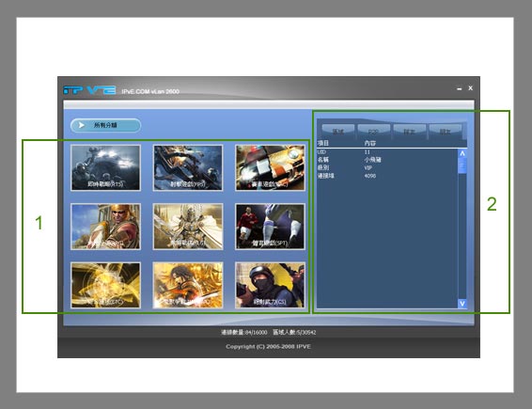
Task: Select the VIP level row
Action: [x=387, y=167]
